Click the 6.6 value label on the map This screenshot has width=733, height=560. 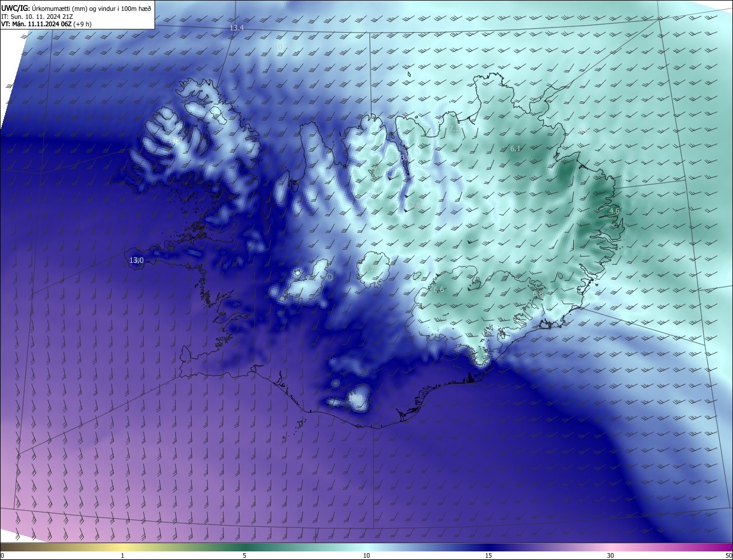tap(439, 290)
